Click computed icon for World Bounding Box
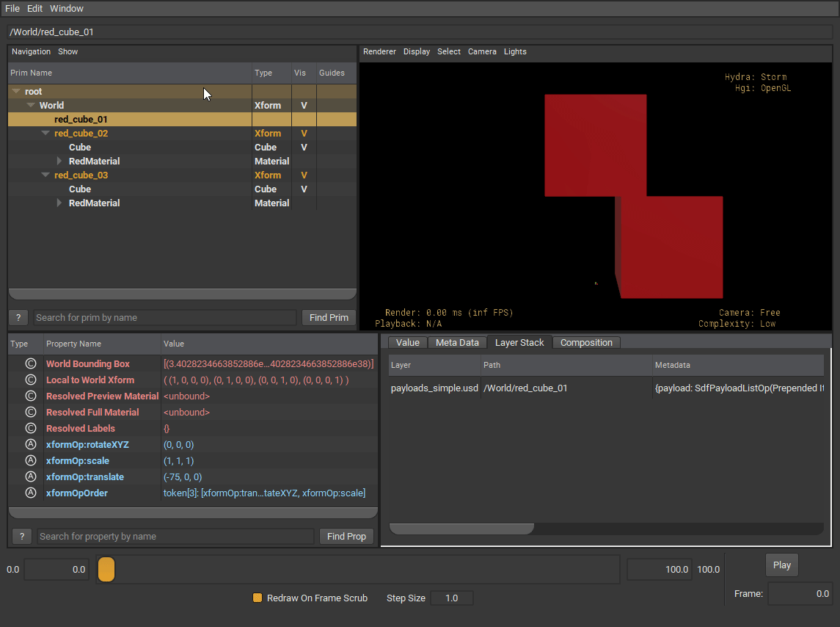The height and width of the screenshot is (627, 840). point(31,363)
